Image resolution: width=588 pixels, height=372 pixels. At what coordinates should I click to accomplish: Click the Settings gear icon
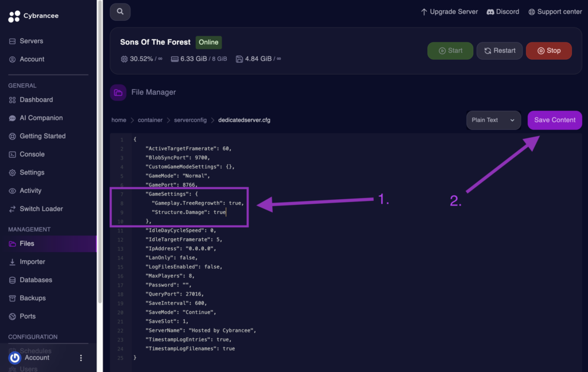pyautogui.click(x=13, y=172)
